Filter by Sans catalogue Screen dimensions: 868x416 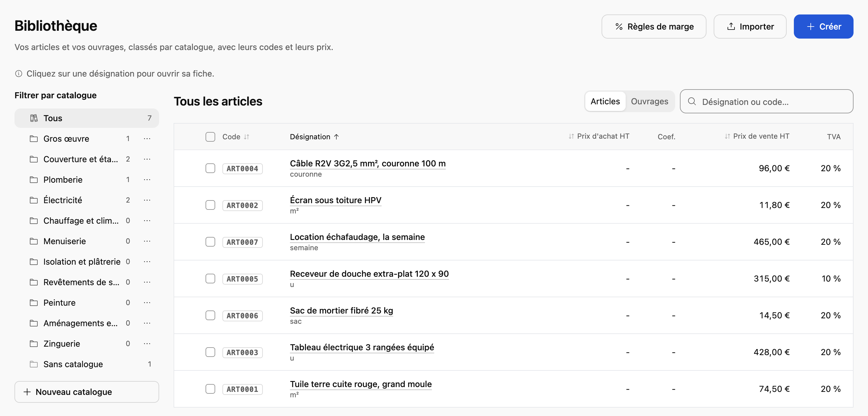(86, 364)
